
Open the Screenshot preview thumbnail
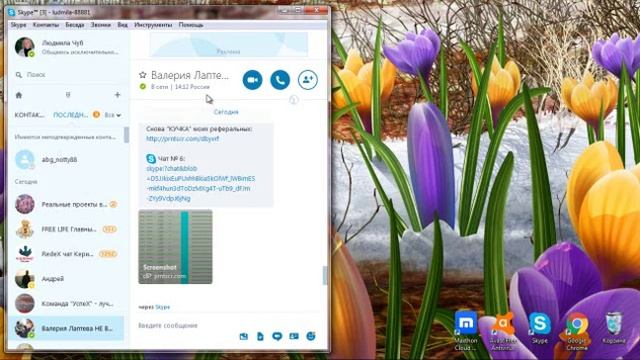175,247
